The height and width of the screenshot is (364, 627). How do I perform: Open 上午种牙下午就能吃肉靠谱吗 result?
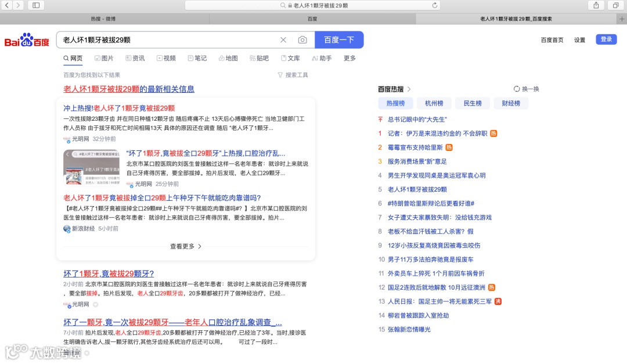pos(162,197)
